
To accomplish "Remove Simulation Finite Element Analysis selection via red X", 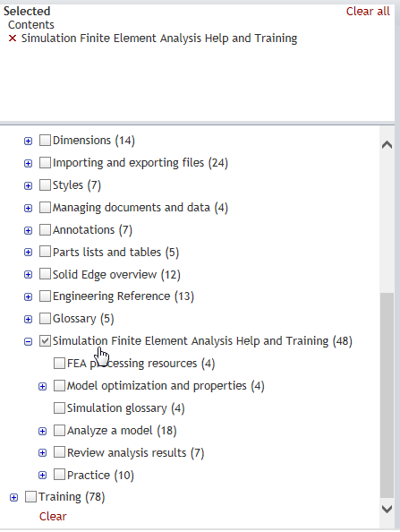I will [x=13, y=39].
